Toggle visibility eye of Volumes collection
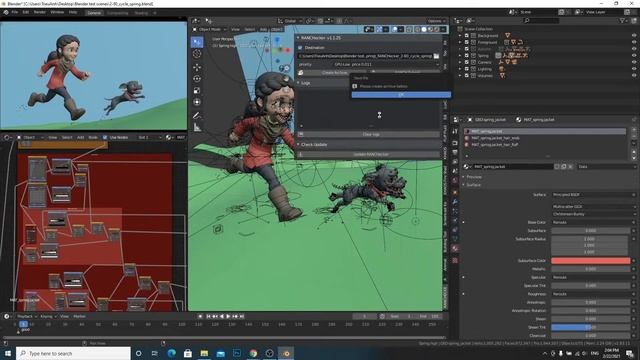The height and width of the screenshot is (360, 640). 634,76
